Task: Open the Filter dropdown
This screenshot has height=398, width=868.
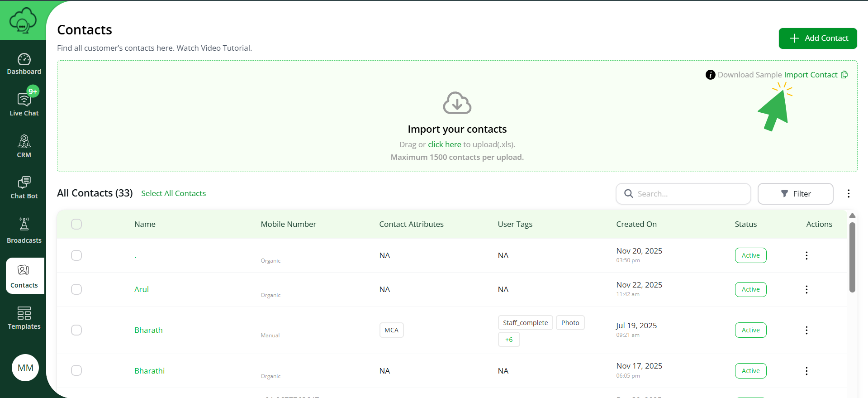Action: coord(795,194)
